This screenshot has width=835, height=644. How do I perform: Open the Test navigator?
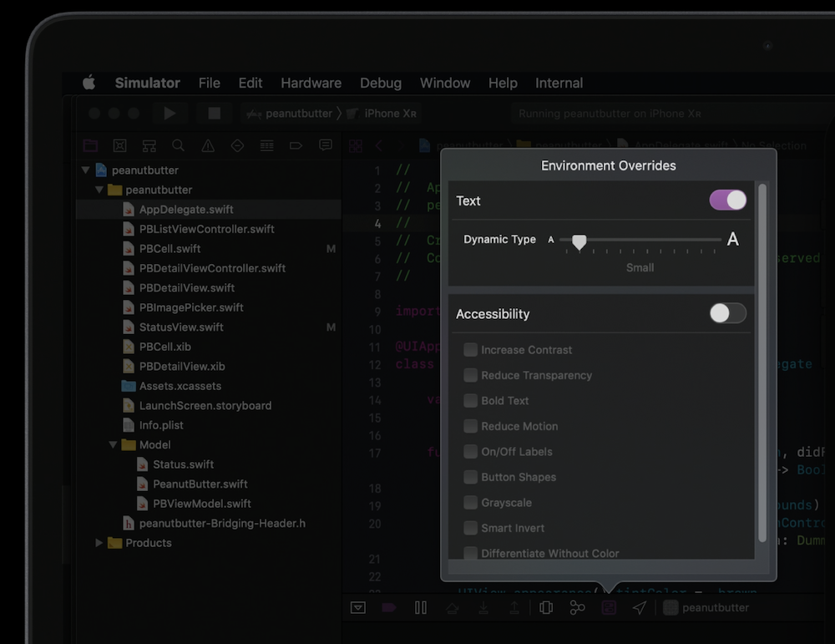click(x=237, y=145)
